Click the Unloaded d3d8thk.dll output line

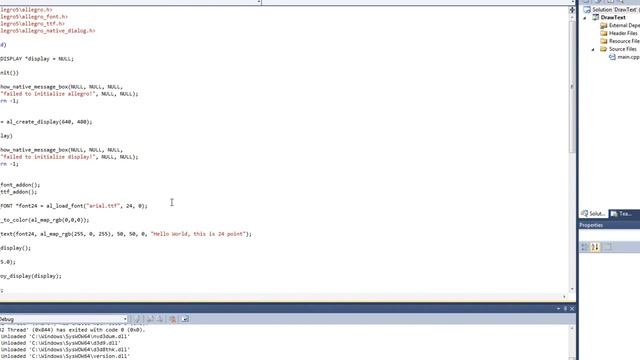(x=65, y=350)
